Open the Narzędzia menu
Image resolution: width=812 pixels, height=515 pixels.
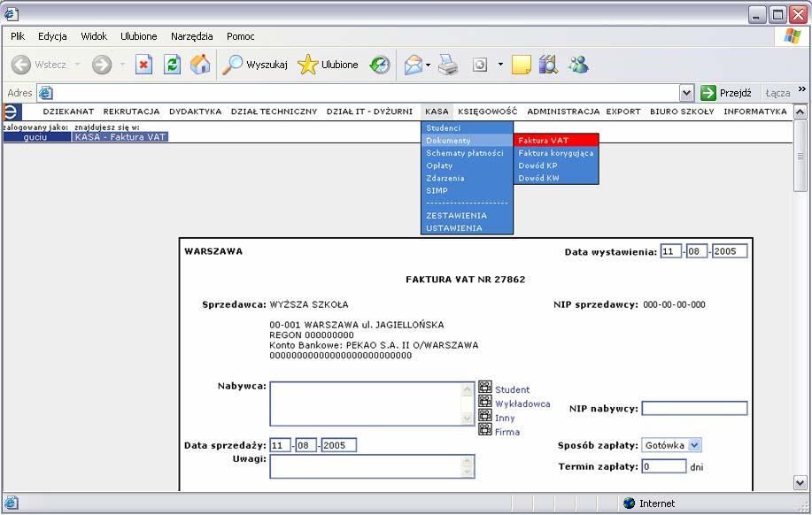click(191, 36)
